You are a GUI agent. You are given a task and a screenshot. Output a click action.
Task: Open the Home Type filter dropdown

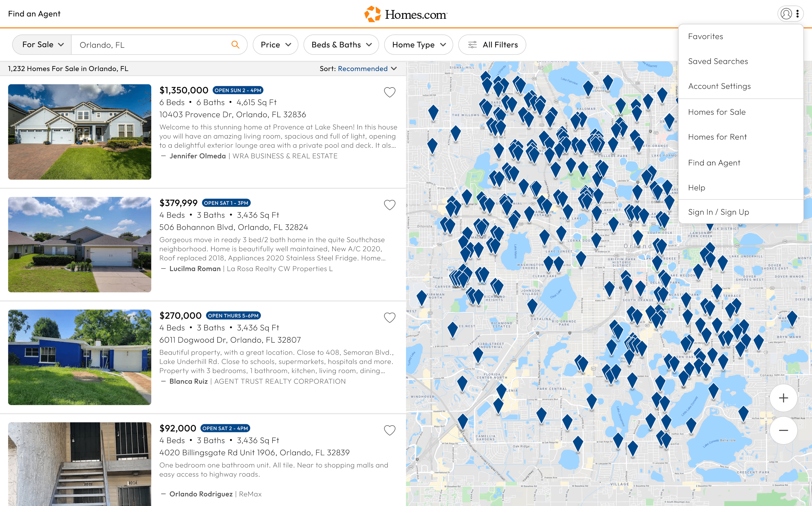(x=419, y=45)
